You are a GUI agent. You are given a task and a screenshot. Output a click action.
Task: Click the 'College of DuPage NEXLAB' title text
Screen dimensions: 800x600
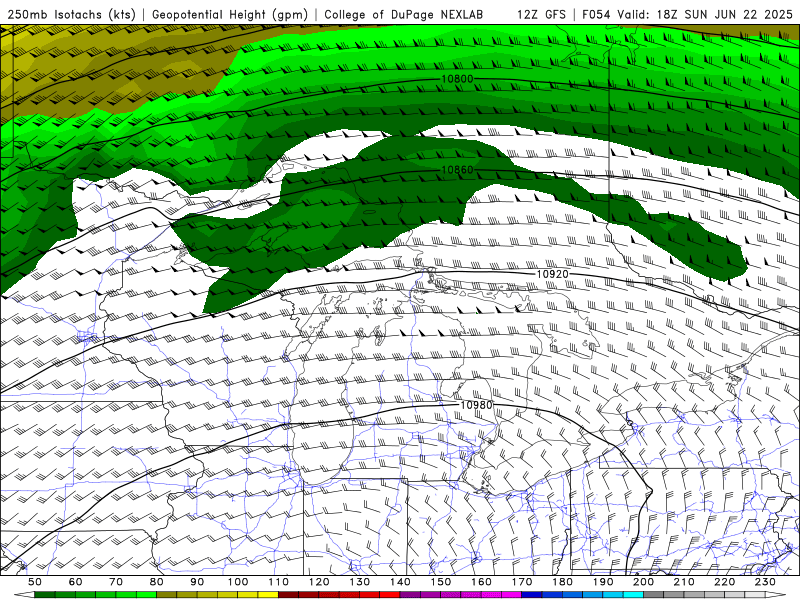point(403,14)
